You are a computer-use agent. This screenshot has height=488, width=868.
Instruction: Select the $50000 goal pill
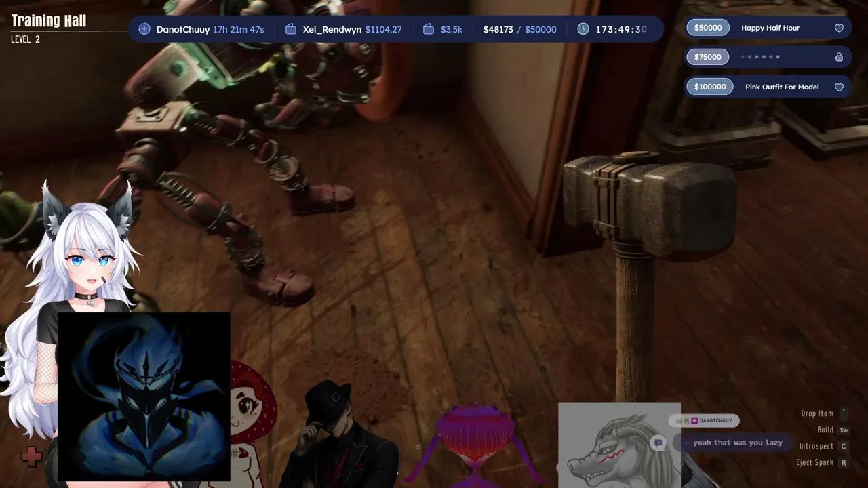708,28
